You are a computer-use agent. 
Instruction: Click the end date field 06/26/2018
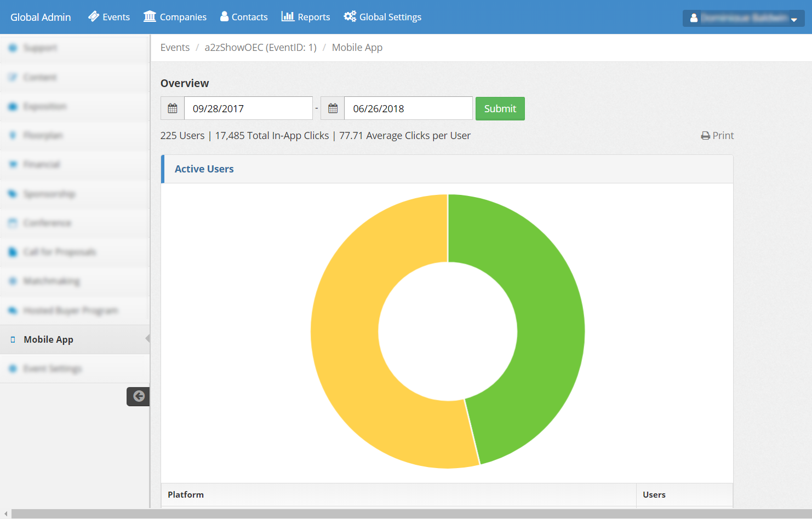pos(408,108)
